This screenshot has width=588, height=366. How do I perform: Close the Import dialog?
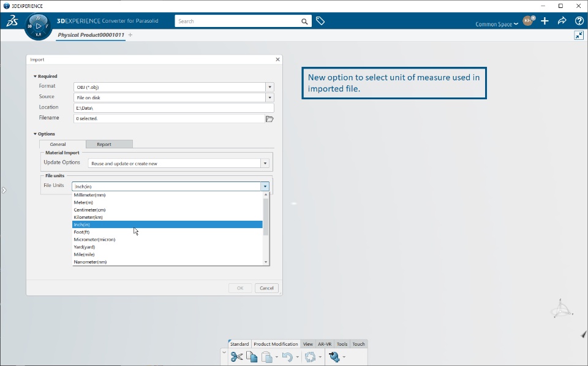278,59
